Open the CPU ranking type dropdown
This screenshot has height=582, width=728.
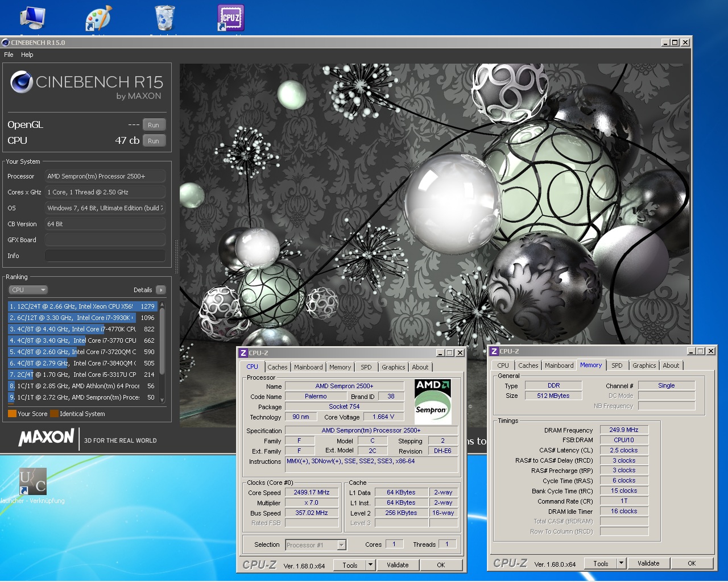point(28,290)
